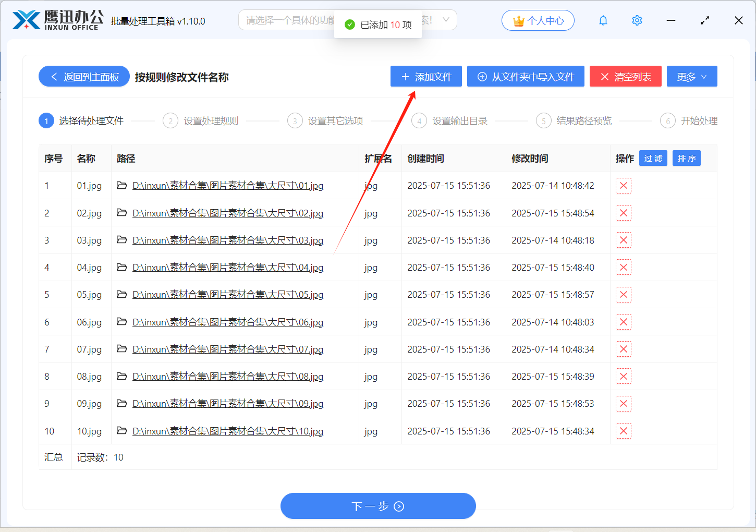Open path link for 05.jpg
Viewport: 756px width, 532px height.
pyautogui.click(x=228, y=295)
